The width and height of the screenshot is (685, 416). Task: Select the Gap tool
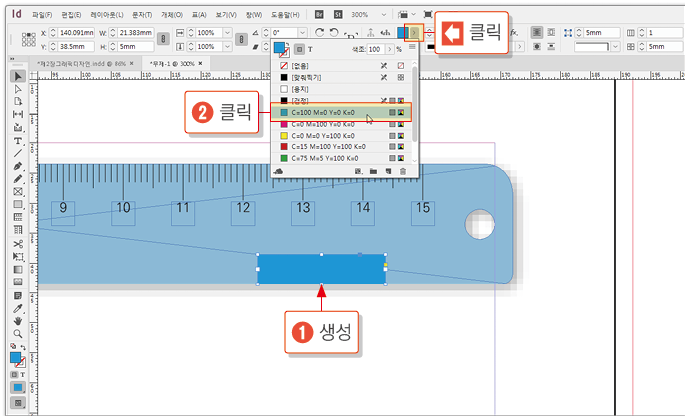(x=18, y=114)
